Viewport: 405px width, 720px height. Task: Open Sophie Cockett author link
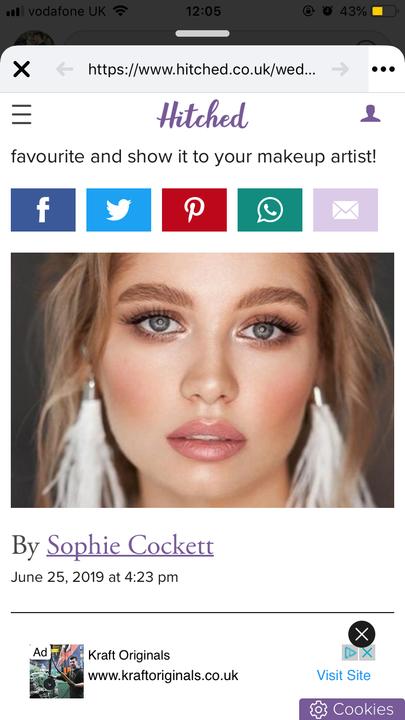(130, 546)
